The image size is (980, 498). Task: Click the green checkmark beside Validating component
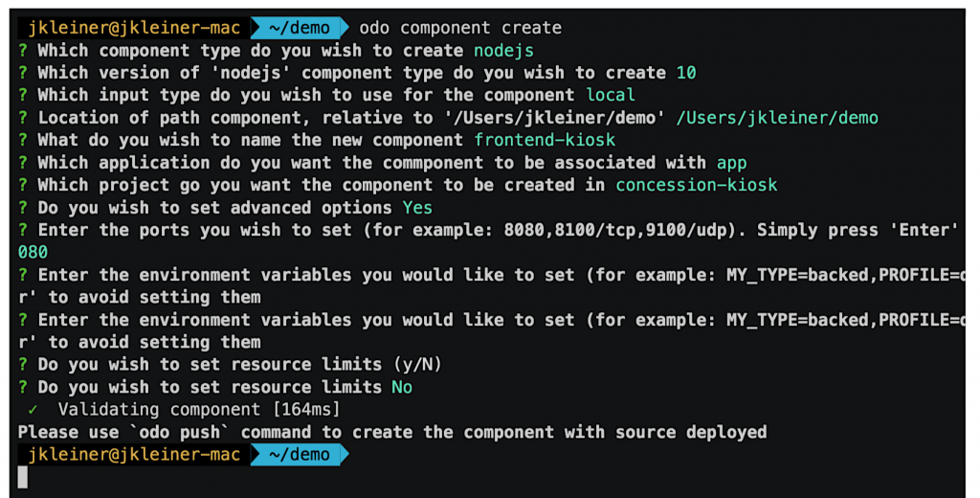(x=33, y=410)
